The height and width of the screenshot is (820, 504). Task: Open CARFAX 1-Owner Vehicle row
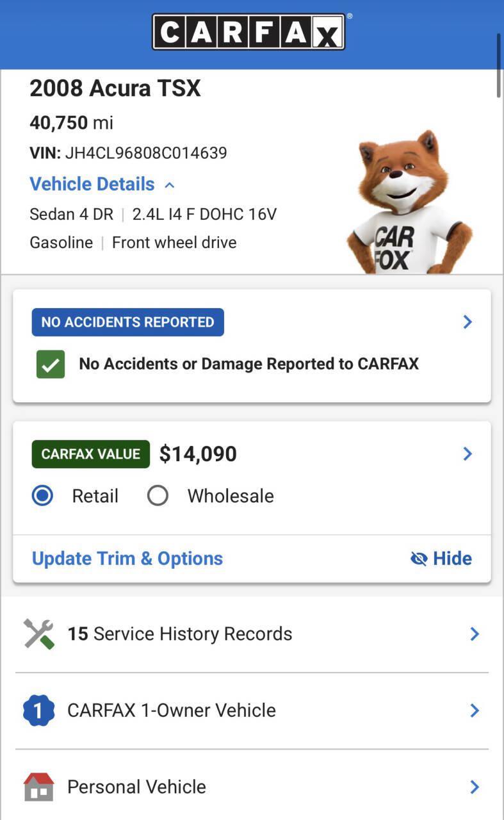point(252,710)
